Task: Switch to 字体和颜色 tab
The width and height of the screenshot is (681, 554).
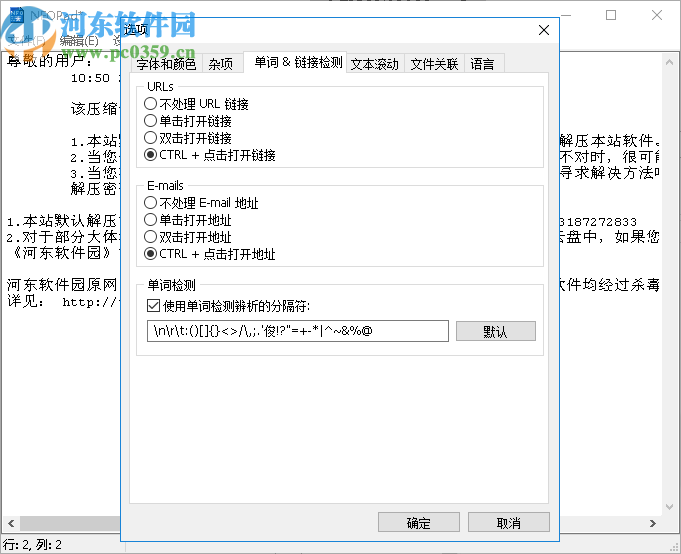Action: pyautogui.click(x=166, y=64)
